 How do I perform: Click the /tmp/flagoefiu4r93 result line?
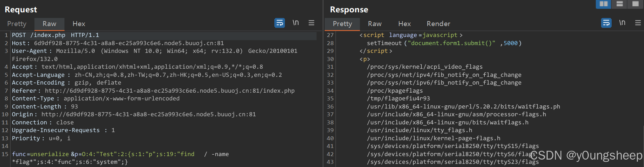pyautogui.click(x=398, y=99)
